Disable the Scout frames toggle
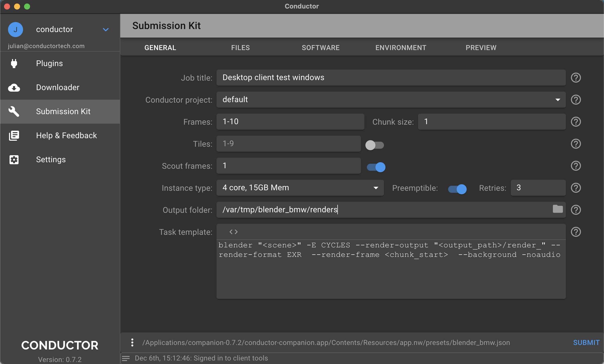604x364 pixels. [x=376, y=167]
